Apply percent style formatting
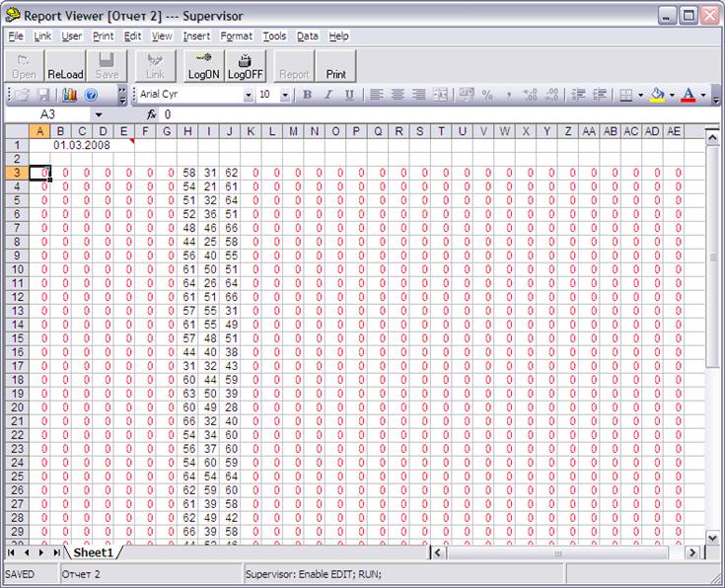The image size is (725, 588). click(x=486, y=95)
